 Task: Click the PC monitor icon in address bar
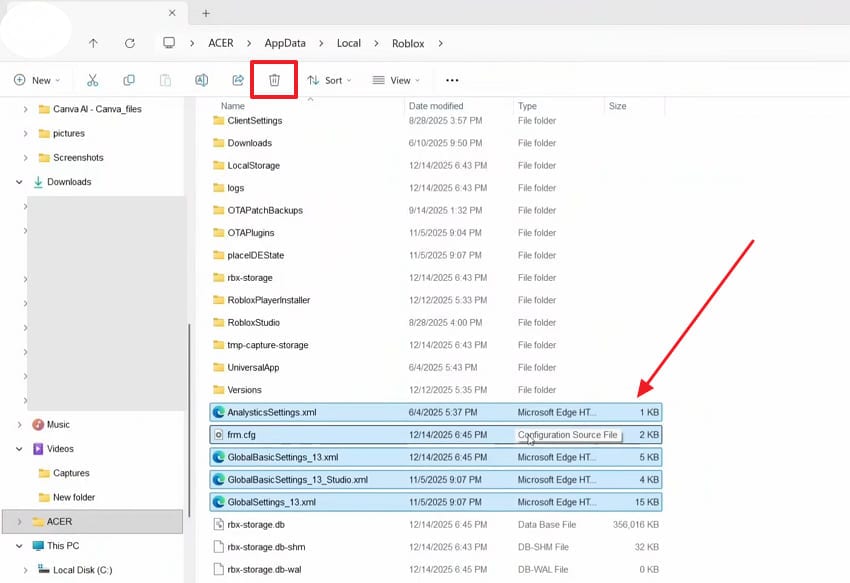(169, 43)
